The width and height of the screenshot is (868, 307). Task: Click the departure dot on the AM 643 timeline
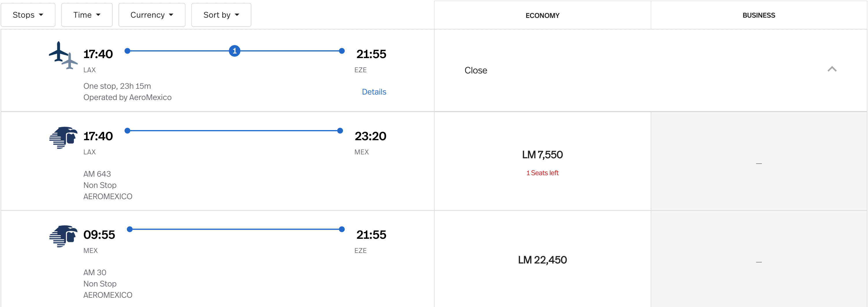(x=127, y=130)
